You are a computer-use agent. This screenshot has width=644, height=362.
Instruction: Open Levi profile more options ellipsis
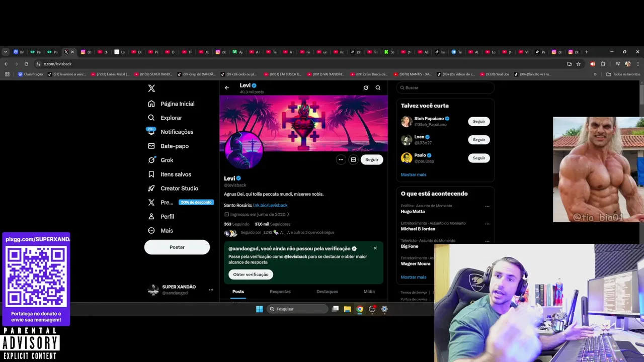[x=341, y=159]
